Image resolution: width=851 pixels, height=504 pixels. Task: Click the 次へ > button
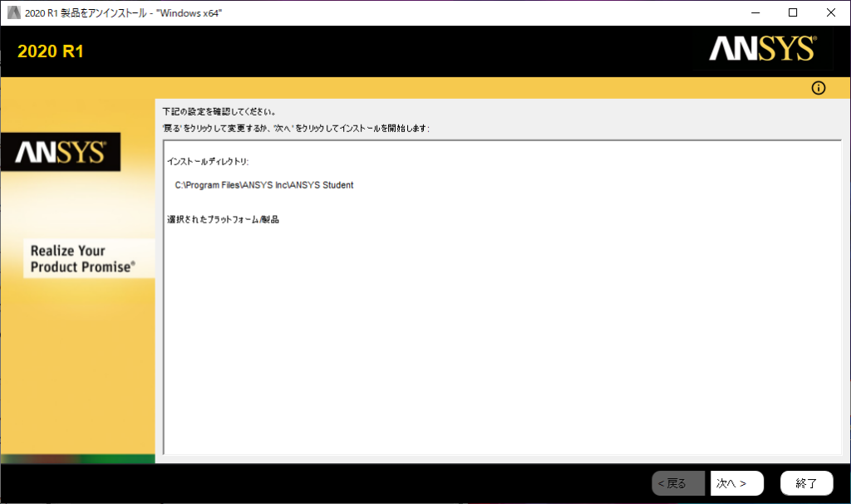tap(737, 483)
